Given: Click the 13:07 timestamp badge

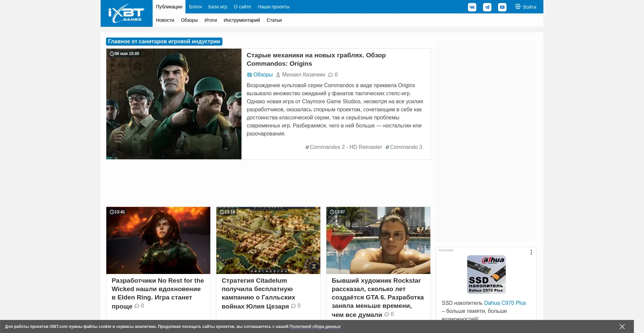Looking at the screenshot, I should pyautogui.click(x=337, y=212).
